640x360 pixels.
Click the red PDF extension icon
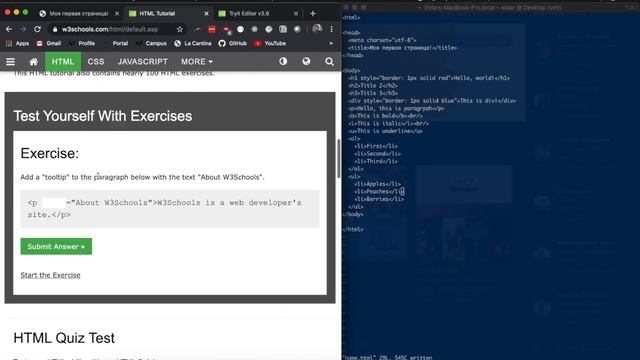tap(212, 29)
